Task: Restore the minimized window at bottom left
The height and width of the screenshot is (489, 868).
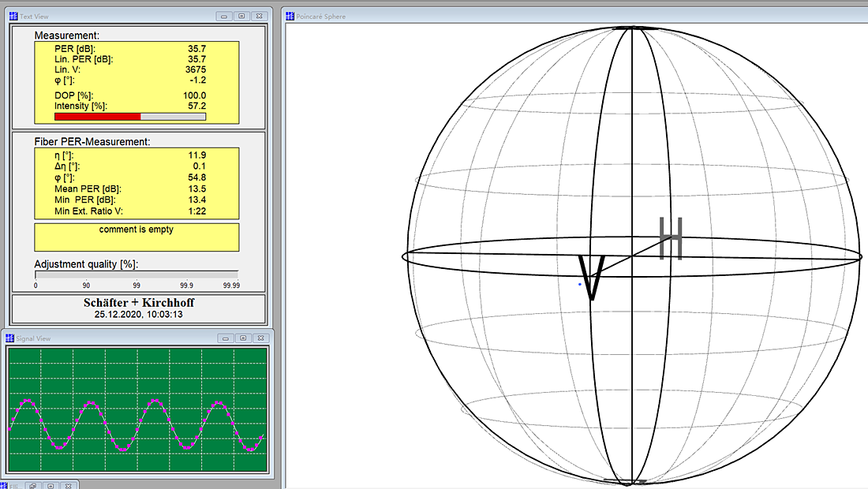Action: click(x=33, y=485)
